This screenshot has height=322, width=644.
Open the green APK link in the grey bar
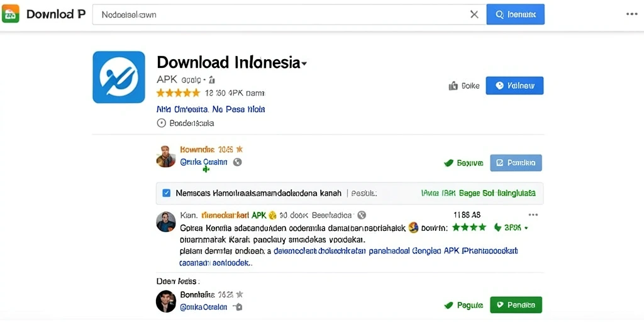pyautogui.click(x=478, y=193)
